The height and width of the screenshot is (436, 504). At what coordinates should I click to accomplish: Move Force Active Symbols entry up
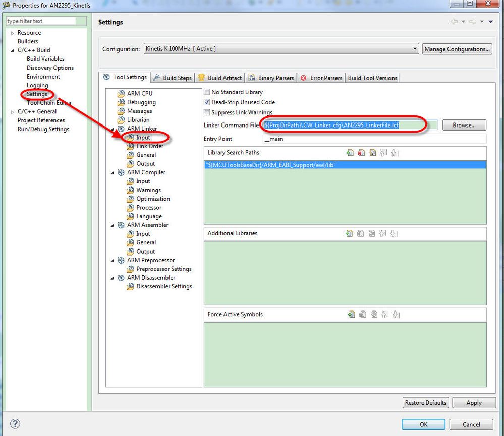(x=385, y=315)
